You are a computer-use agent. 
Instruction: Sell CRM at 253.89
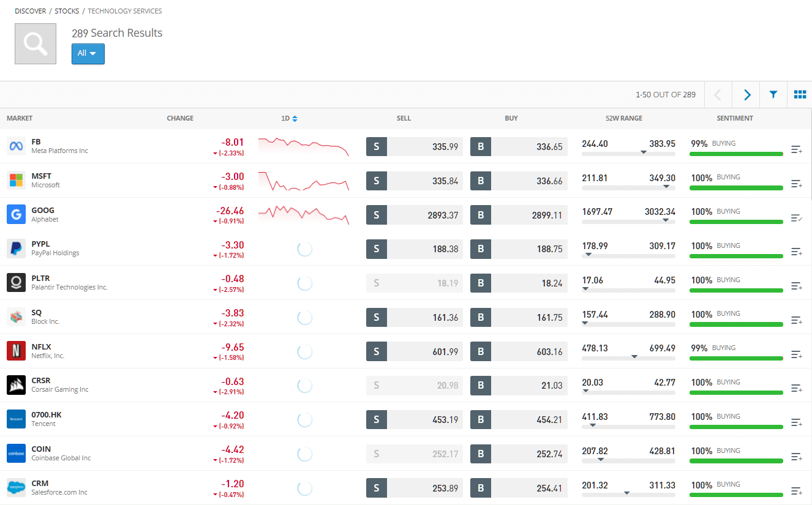(415, 488)
